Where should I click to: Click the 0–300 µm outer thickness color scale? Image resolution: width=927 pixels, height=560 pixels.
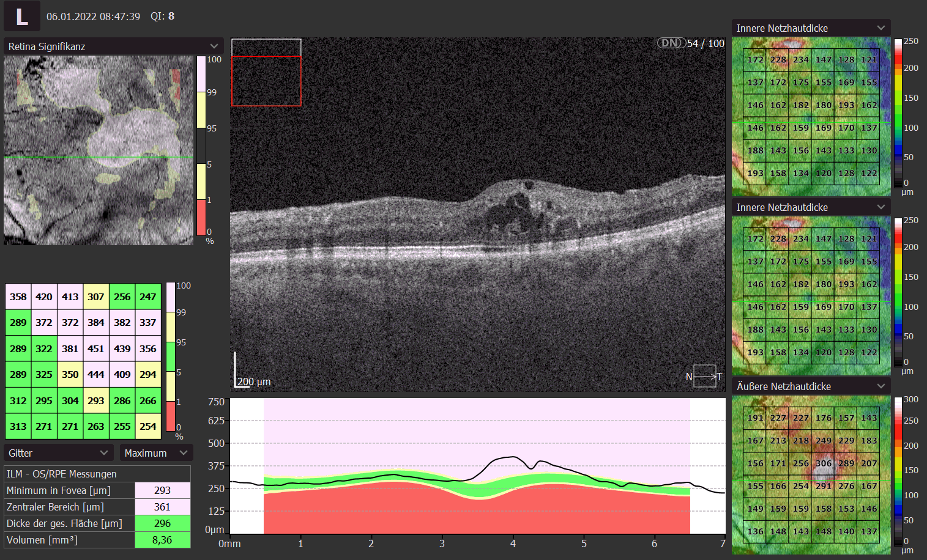pyautogui.click(x=898, y=471)
